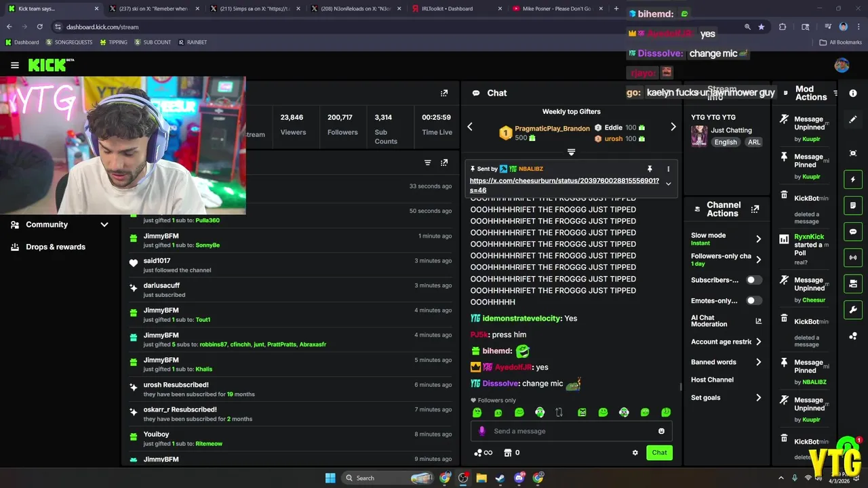Open the Dashboard bookmark
Image resolution: width=868 pixels, height=488 pixels.
pos(22,42)
